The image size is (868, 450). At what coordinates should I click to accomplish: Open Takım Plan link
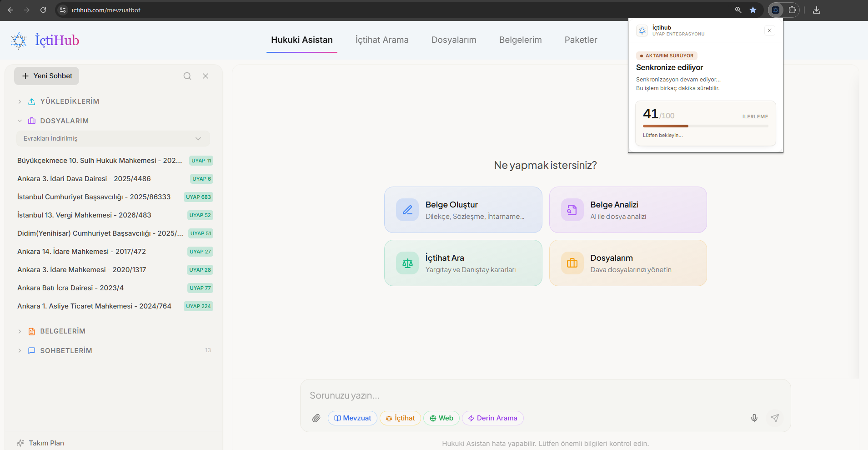(x=46, y=443)
